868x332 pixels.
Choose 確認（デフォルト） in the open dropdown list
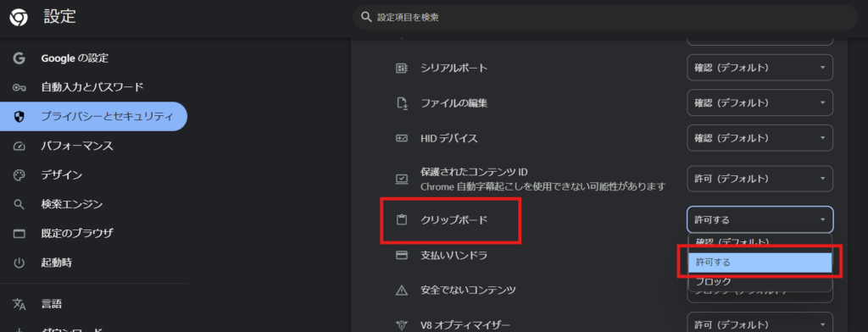[759, 243]
